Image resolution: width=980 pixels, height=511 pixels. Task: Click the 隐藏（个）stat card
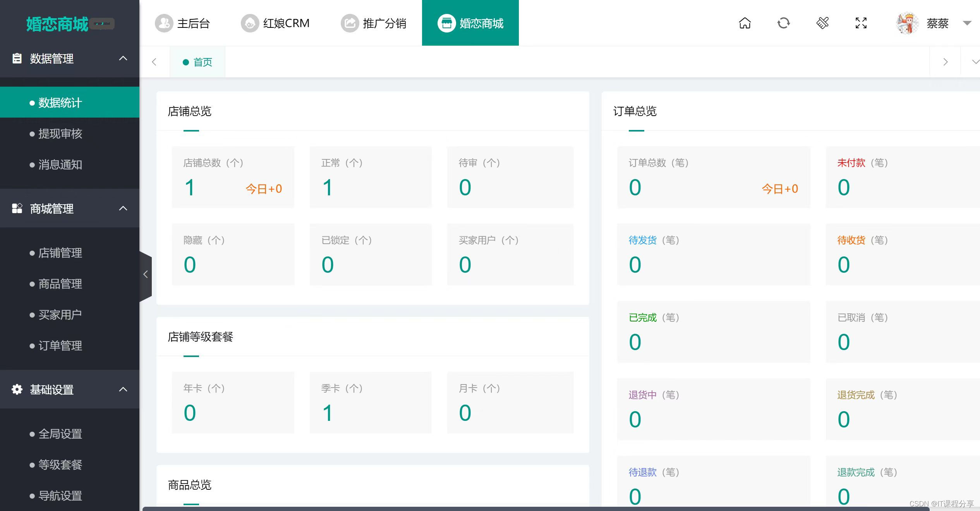click(x=233, y=255)
